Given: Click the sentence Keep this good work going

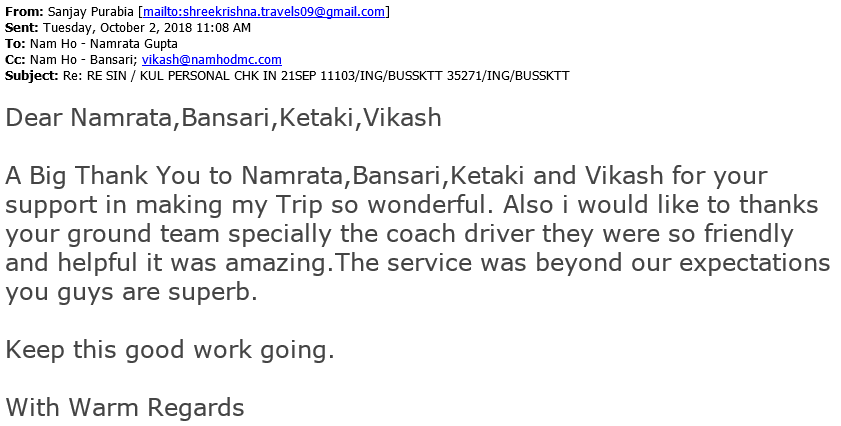Looking at the screenshot, I should (x=170, y=350).
